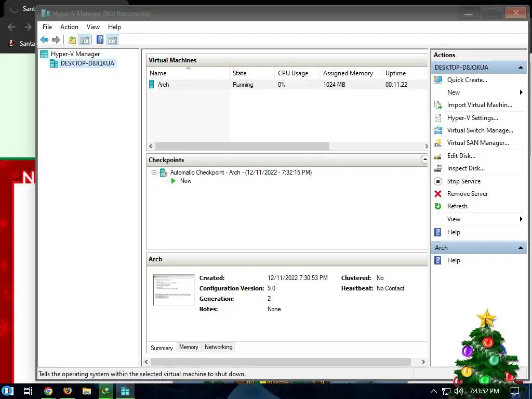This screenshot has height=399, width=532.
Task: Click the Quick Create icon in Actions
Action: point(438,80)
